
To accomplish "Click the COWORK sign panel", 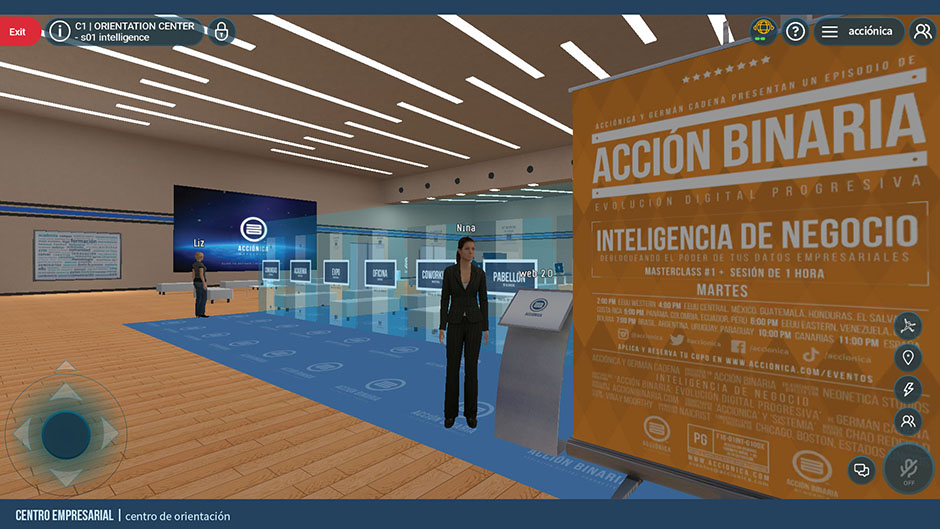I will (x=433, y=275).
